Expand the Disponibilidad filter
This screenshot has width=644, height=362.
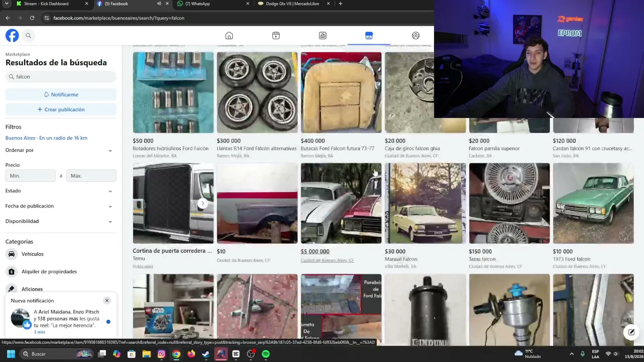coord(60,221)
